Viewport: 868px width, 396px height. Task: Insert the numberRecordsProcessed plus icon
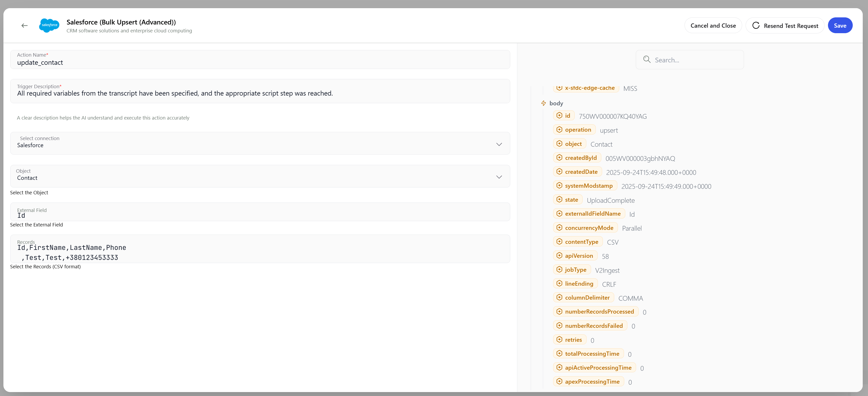click(x=559, y=312)
